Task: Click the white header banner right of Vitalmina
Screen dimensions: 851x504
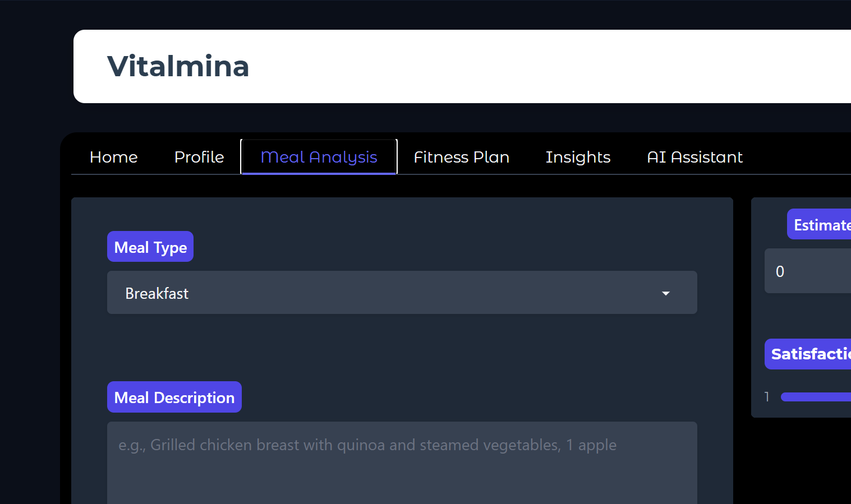Action: 550,66
